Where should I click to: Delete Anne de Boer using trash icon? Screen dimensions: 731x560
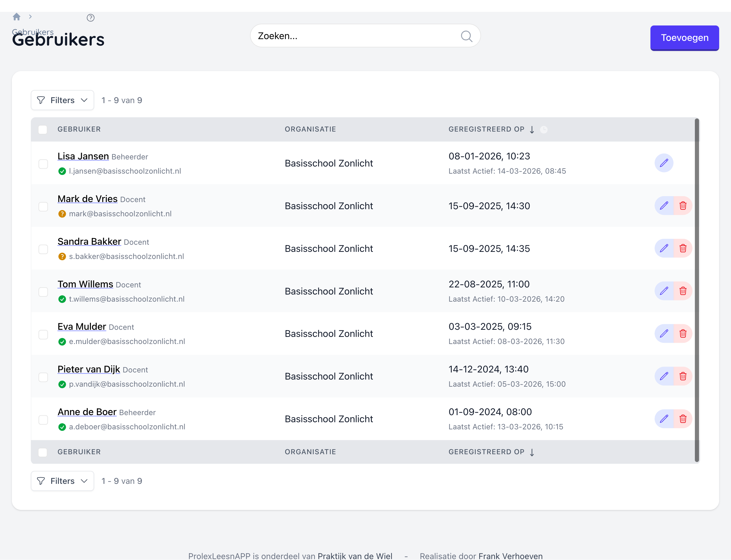[683, 419]
